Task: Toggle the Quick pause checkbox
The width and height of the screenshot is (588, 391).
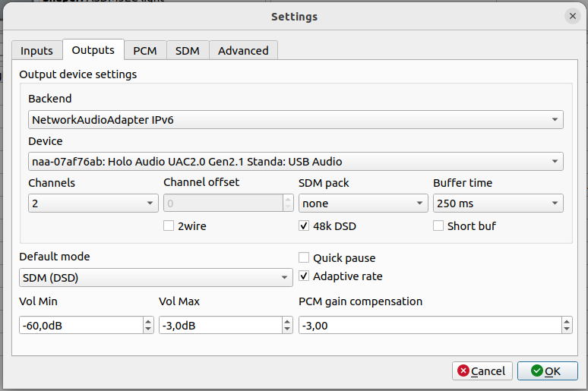Action: 305,258
